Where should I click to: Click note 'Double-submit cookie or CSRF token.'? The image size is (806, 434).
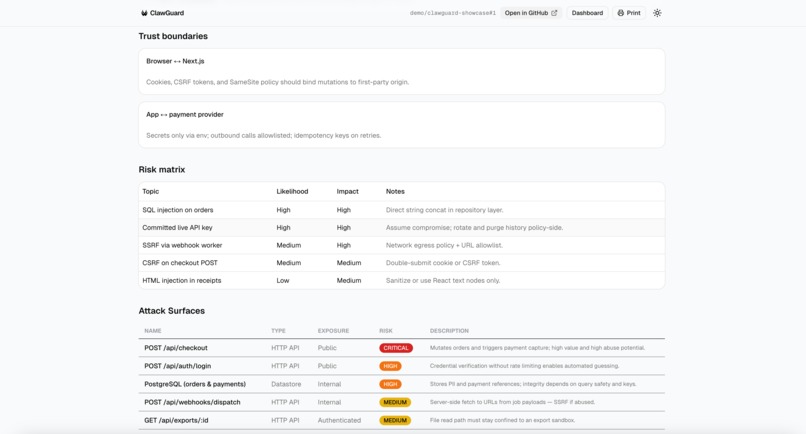443,263
